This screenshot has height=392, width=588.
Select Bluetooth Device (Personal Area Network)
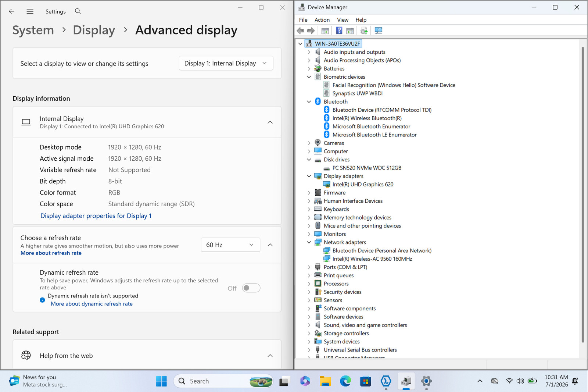click(x=382, y=250)
